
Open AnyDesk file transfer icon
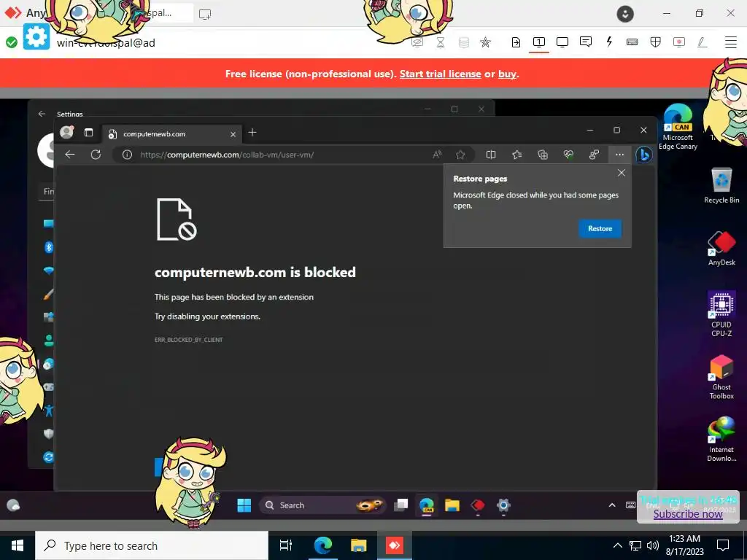point(516,42)
